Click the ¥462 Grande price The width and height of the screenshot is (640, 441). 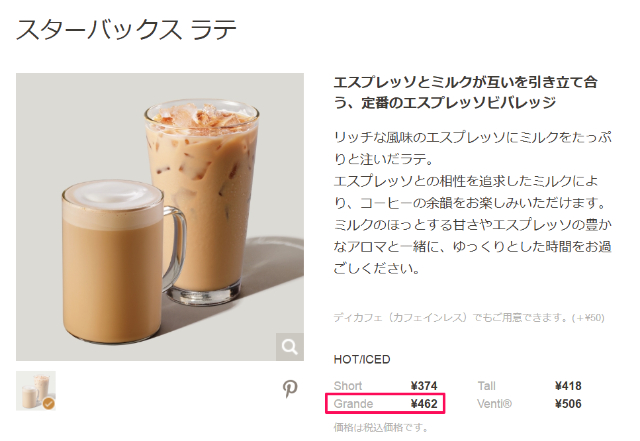coord(424,404)
